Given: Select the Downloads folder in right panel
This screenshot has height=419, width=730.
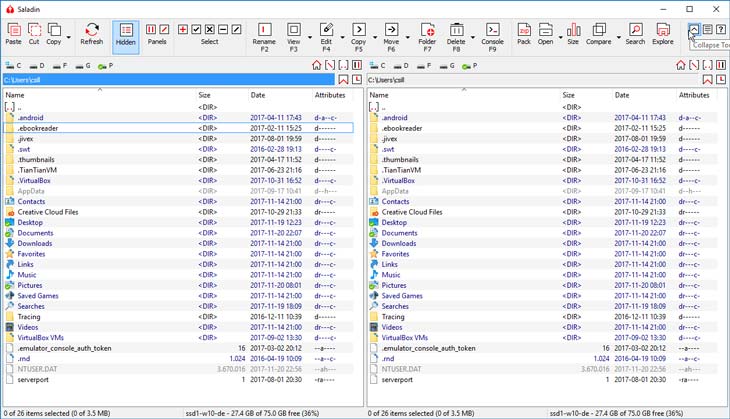Looking at the screenshot, I should (x=398, y=243).
